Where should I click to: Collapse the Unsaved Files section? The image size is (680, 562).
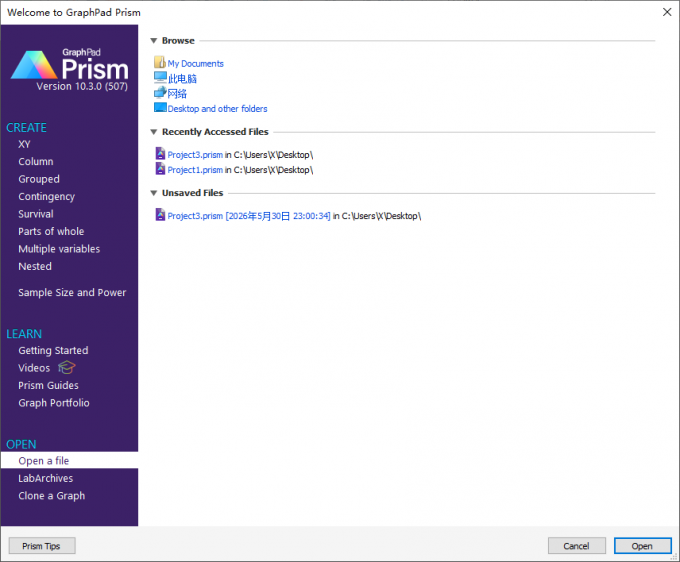point(154,193)
